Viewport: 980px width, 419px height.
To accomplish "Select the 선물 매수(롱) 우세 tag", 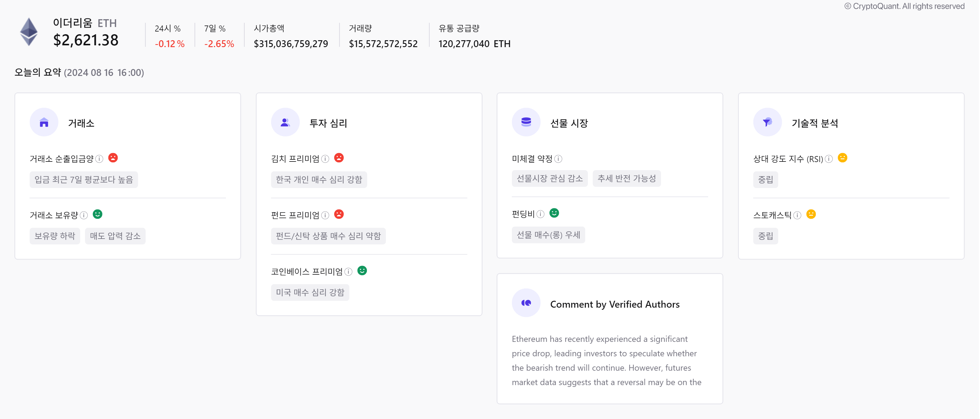I will [548, 235].
